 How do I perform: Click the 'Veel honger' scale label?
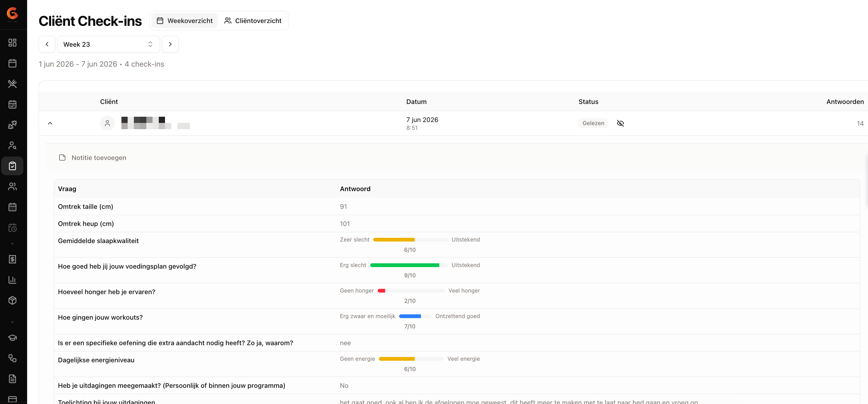[464, 291]
